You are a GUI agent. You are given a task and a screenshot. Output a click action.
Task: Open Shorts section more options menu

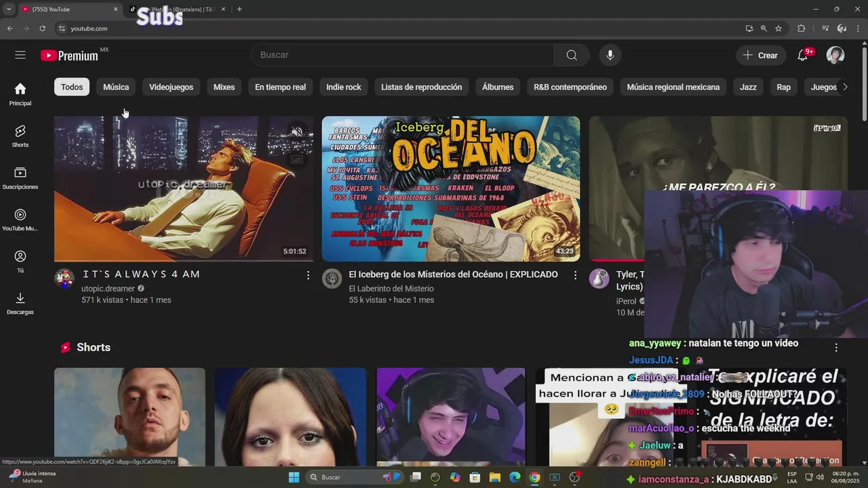pos(836,348)
